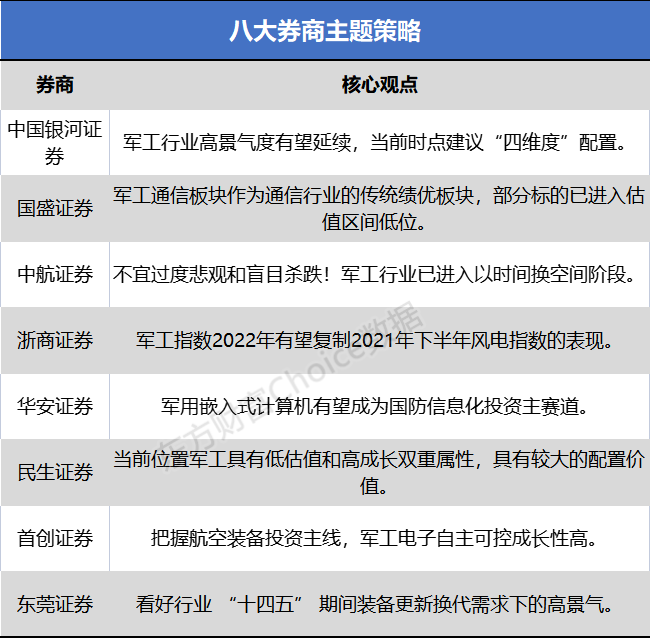Select the 浙商证券 broker cell

pyautogui.click(x=55, y=341)
